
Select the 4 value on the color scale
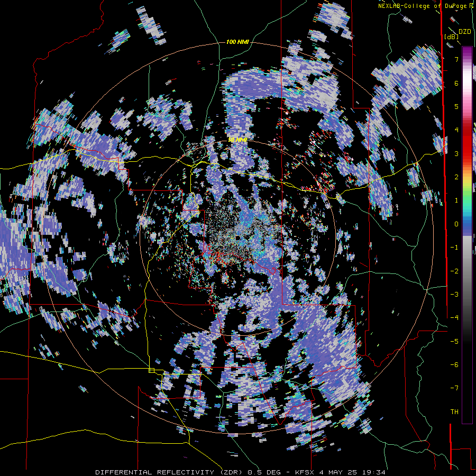tap(456, 130)
